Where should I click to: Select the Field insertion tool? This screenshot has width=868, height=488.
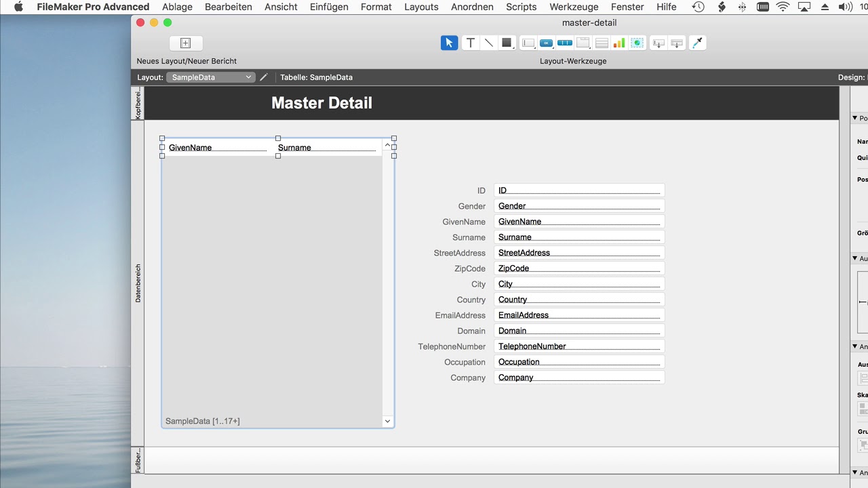pyautogui.click(x=658, y=43)
